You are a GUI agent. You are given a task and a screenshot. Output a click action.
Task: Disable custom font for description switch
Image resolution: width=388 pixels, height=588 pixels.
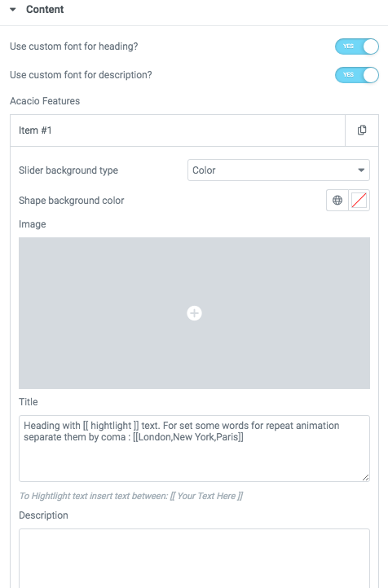tap(357, 75)
